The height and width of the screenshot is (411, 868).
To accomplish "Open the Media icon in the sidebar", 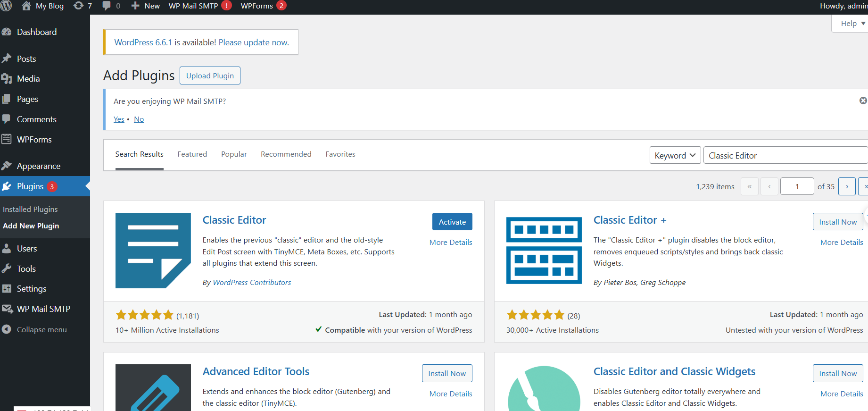I will pos(7,79).
